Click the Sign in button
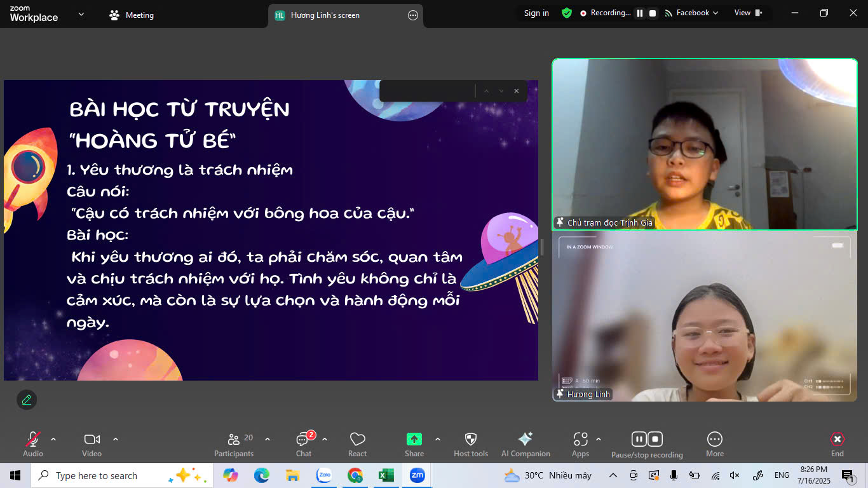Viewport: 868px width, 488px height. tap(536, 13)
